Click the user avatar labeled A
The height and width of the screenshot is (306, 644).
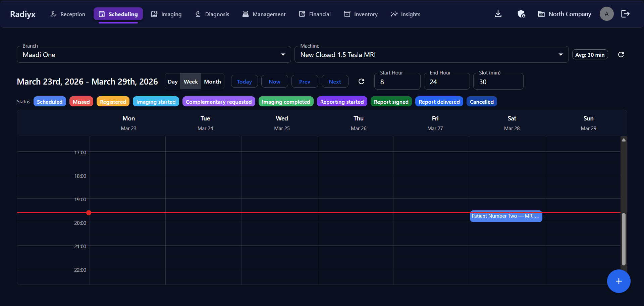(606, 14)
